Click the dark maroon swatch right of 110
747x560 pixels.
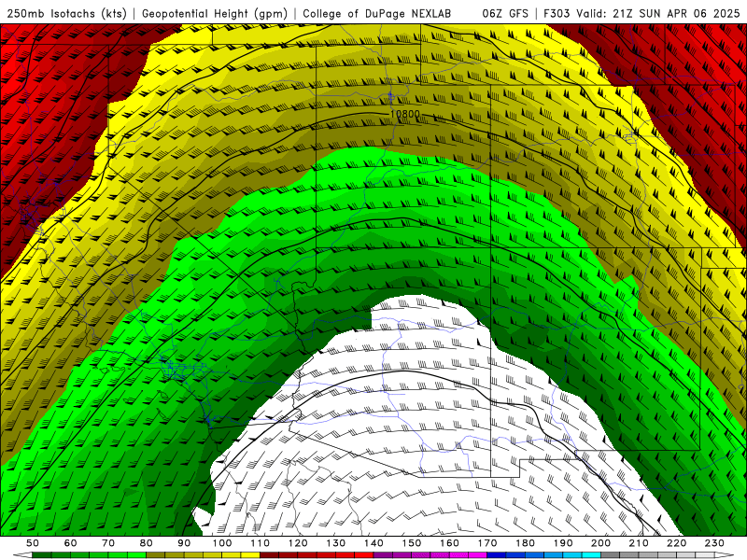click(269, 555)
